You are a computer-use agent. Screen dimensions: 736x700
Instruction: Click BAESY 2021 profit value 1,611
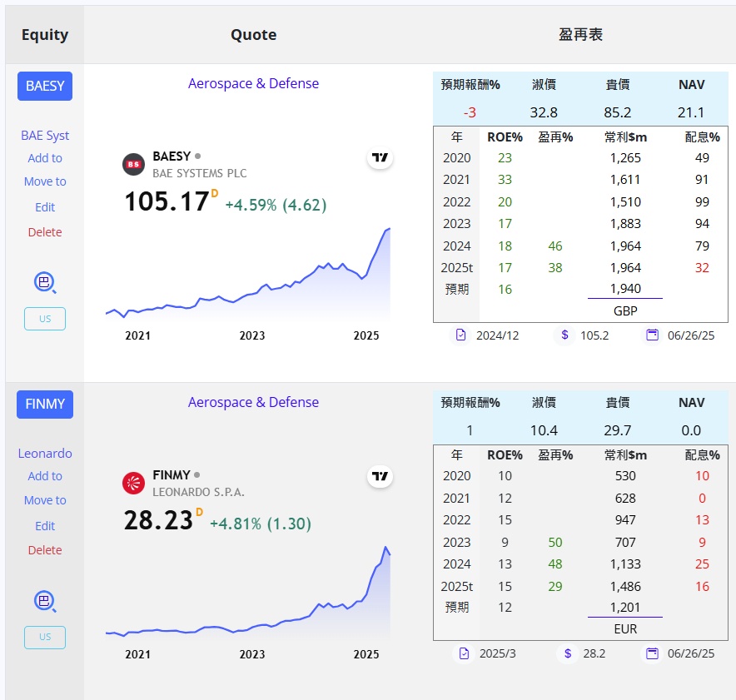point(625,180)
